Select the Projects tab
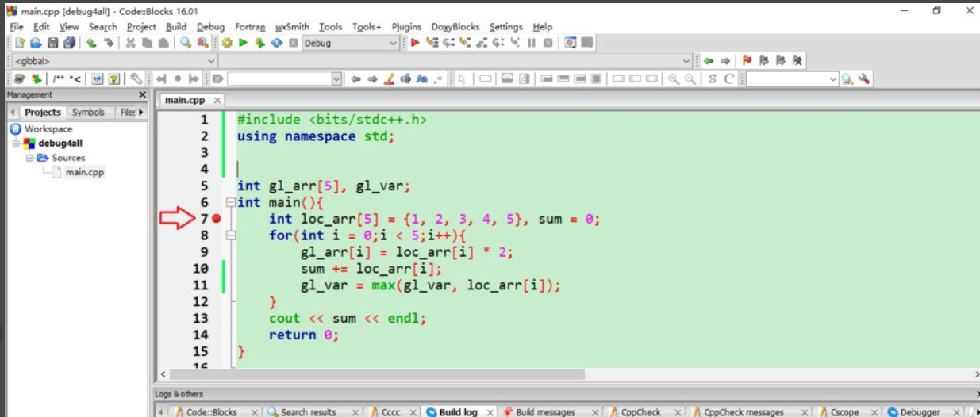This screenshot has height=417, width=980. [x=42, y=113]
